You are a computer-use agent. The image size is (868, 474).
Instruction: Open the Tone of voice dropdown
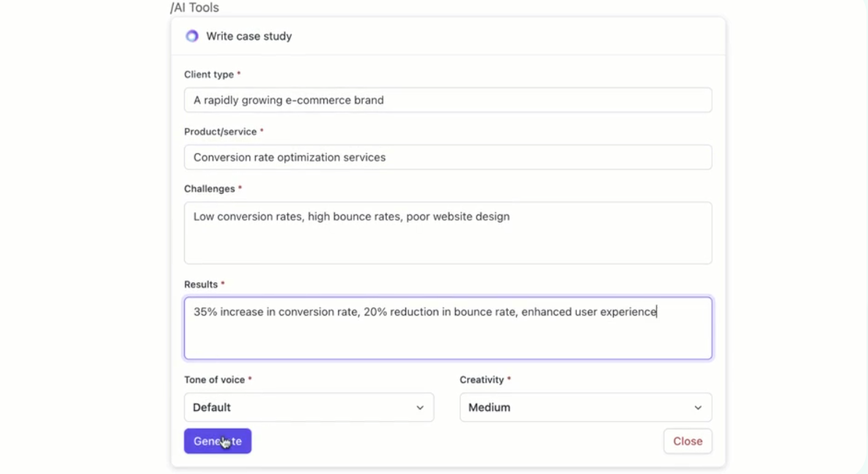point(309,407)
